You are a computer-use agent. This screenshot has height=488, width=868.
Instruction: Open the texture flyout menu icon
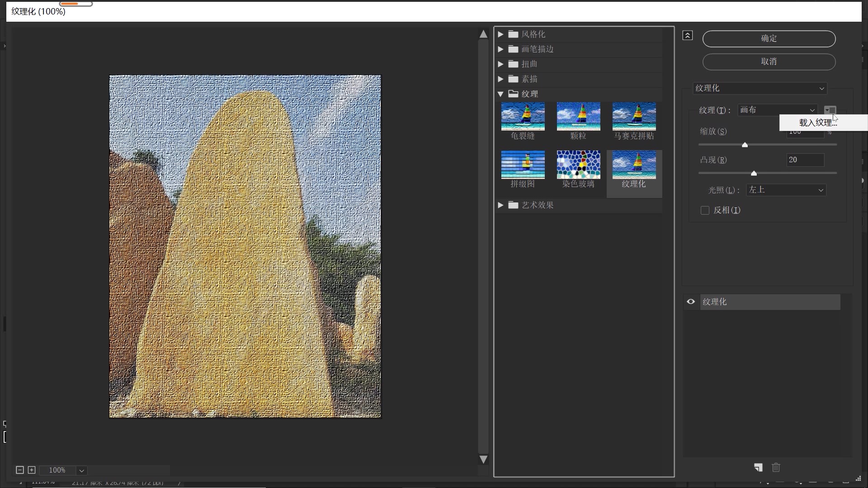830,110
